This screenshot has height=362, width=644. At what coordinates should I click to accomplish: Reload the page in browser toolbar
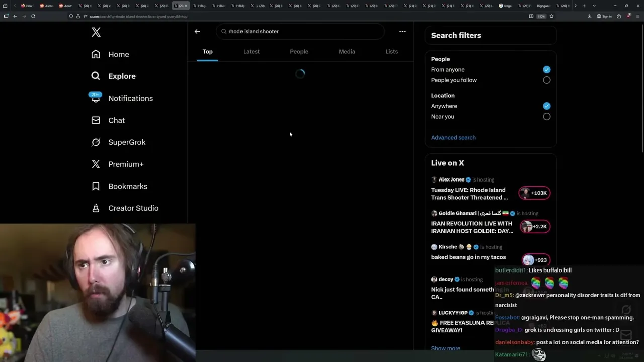pyautogui.click(x=33, y=16)
